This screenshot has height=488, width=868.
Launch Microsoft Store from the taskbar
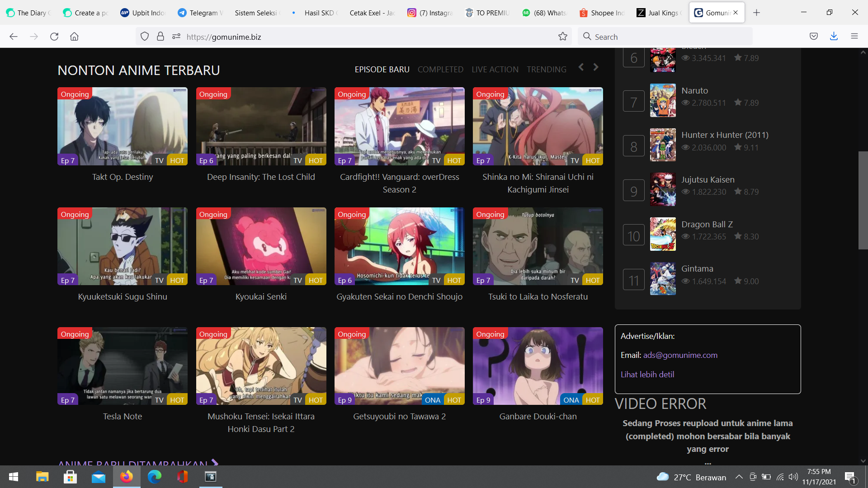click(70, 477)
